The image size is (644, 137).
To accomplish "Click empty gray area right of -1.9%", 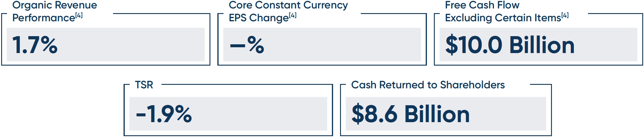I will 262,114.
